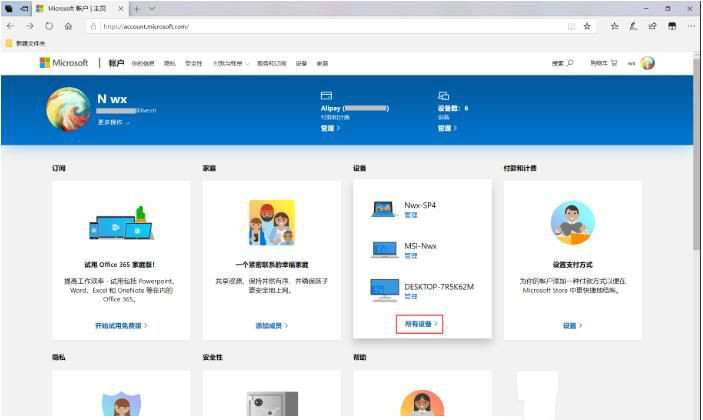Click 设置 link in 付款和计费 card
This screenshot has height=420, width=703.
click(x=573, y=325)
